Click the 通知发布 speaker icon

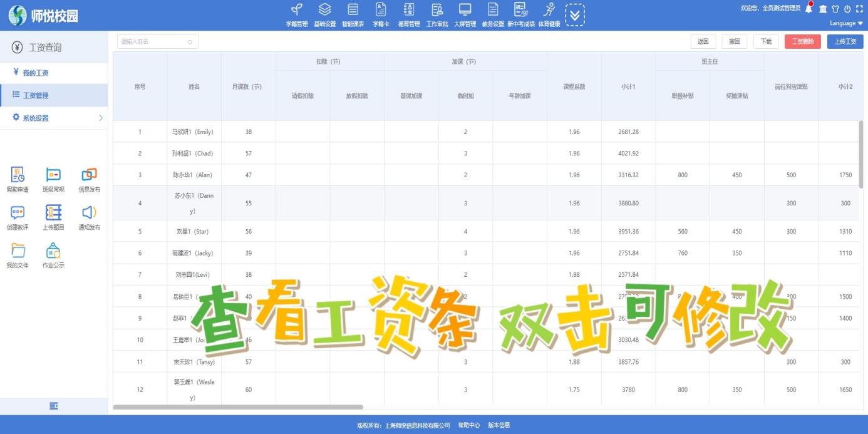pos(89,214)
